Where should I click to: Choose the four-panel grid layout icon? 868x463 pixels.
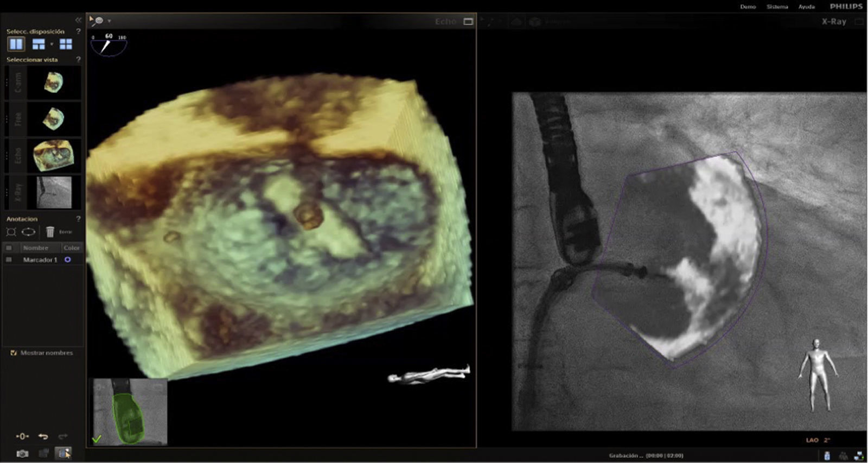(x=66, y=44)
